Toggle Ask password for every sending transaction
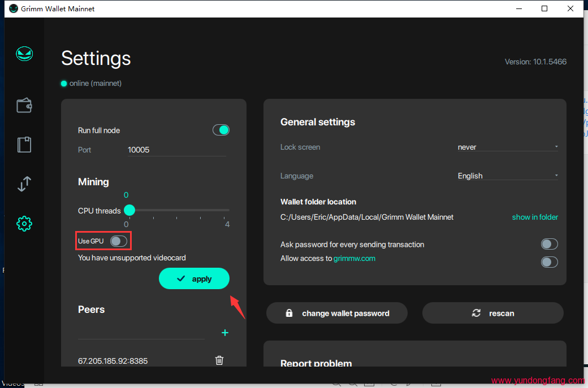Screen dimensions: 588x388 point(549,244)
